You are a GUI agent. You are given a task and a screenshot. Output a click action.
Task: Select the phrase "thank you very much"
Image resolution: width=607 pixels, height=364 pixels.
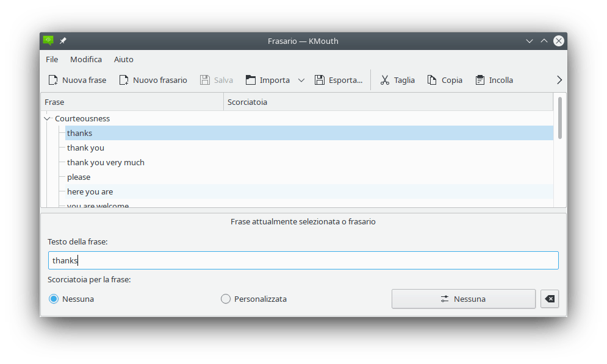tap(106, 162)
